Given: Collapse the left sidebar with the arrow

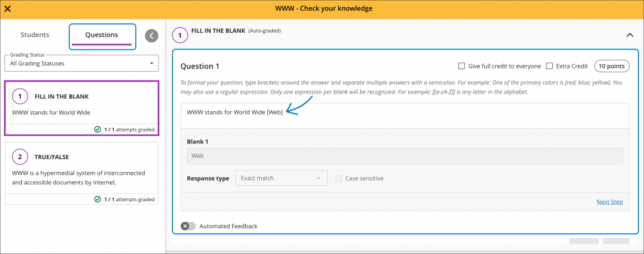Looking at the screenshot, I should [152, 36].
